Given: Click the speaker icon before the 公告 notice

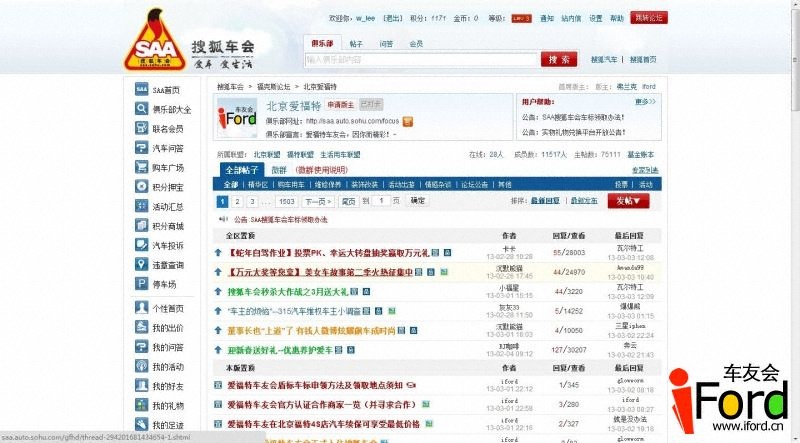Looking at the screenshot, I should pos(223,219).
